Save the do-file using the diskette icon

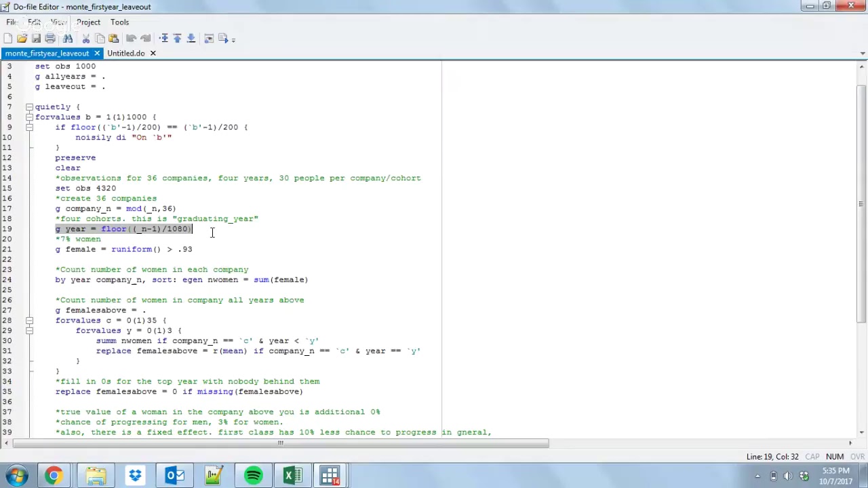click(36, 39)
